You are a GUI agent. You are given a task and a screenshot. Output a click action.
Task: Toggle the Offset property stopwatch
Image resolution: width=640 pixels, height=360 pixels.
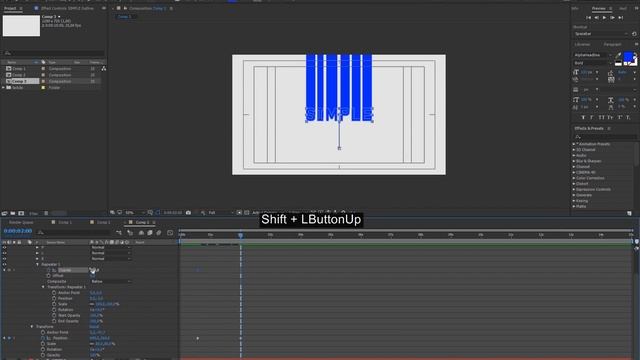point(49,276)
